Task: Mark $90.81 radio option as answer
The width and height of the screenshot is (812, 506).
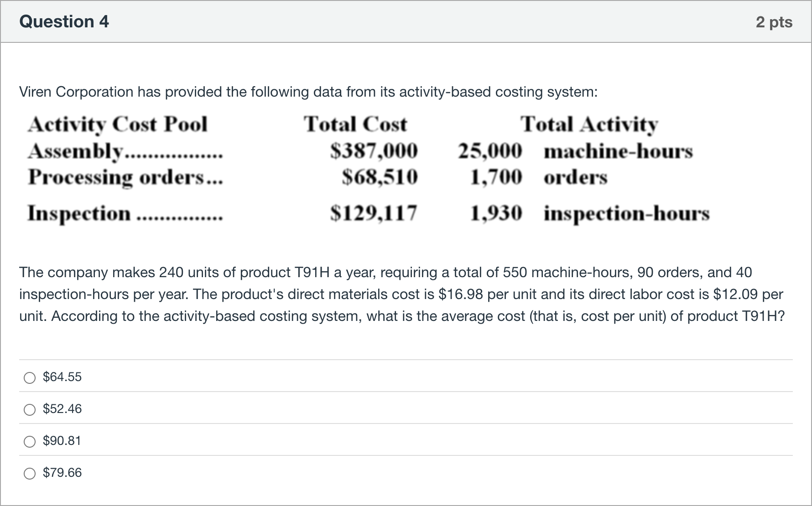Action: (30, 441)
